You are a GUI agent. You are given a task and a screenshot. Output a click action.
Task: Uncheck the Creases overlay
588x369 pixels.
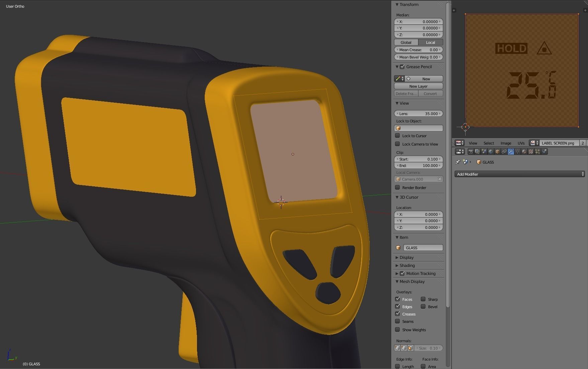[x=397, y=314]
